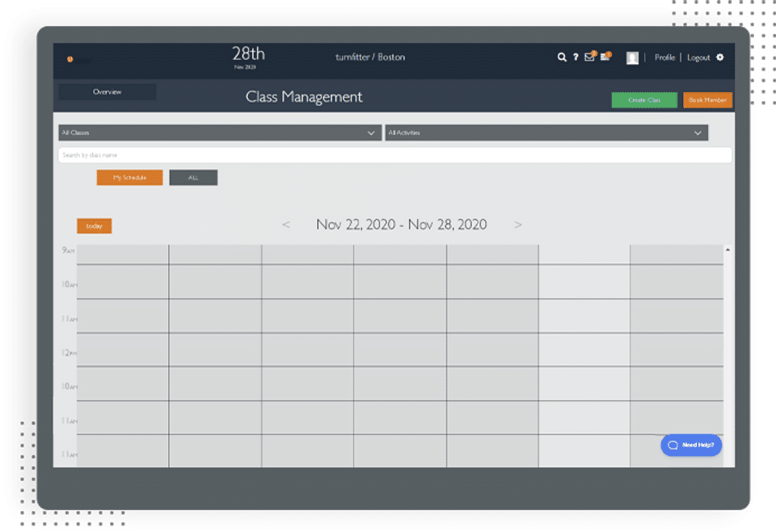
Task: Click the green Create Class button
Action: [x=644, y=100]
